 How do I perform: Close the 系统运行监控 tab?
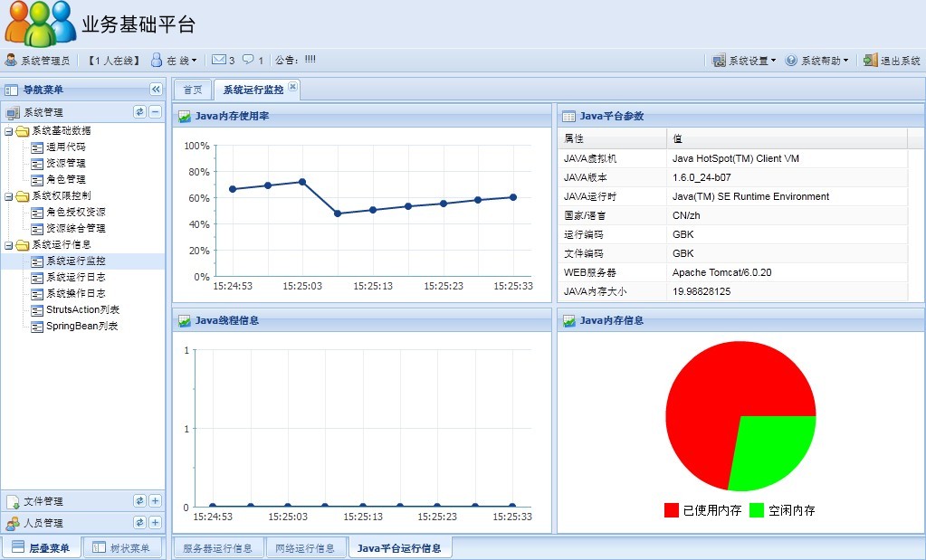tap(292, 87)
